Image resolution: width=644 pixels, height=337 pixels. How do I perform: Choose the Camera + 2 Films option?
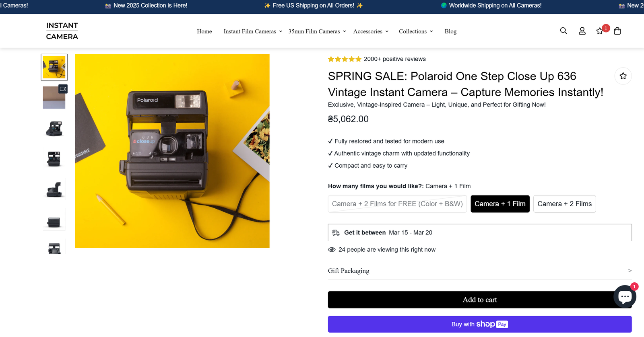pyautogui.click(x=564, y=204)
